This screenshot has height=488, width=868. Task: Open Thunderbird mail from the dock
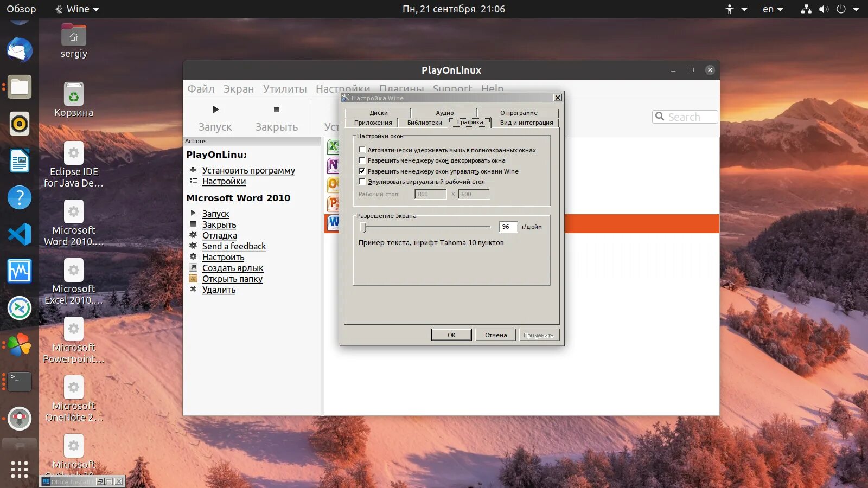[20, 50]
